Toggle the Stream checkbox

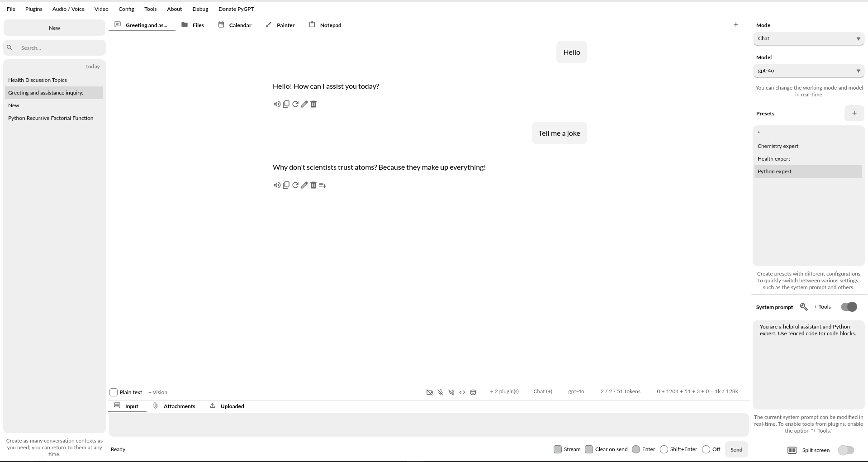pos(558,449)
